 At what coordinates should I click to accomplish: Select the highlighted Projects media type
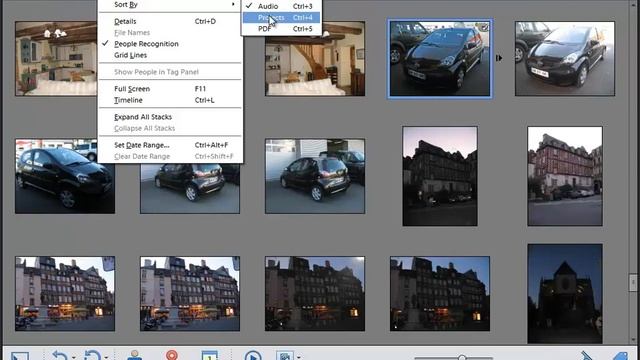pos(282,18)
